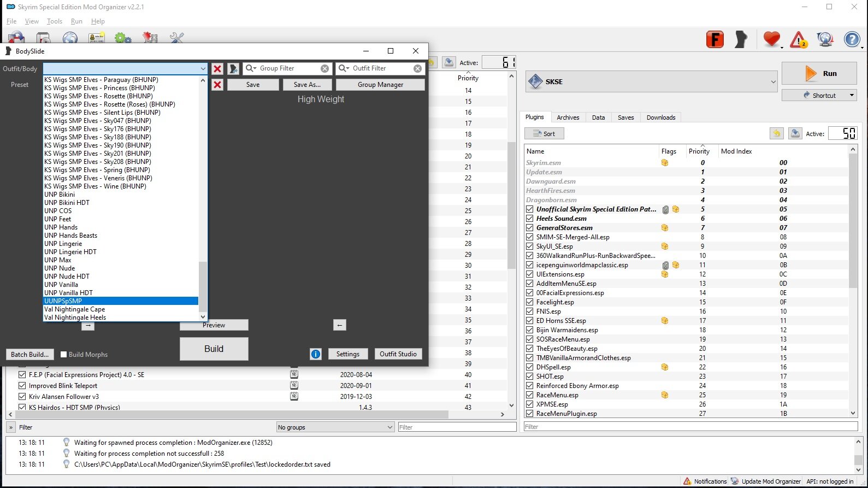Viewport: 868px width, 488px height.
Task: Switch to the Archives tab
Action: (x=568, y=117)
